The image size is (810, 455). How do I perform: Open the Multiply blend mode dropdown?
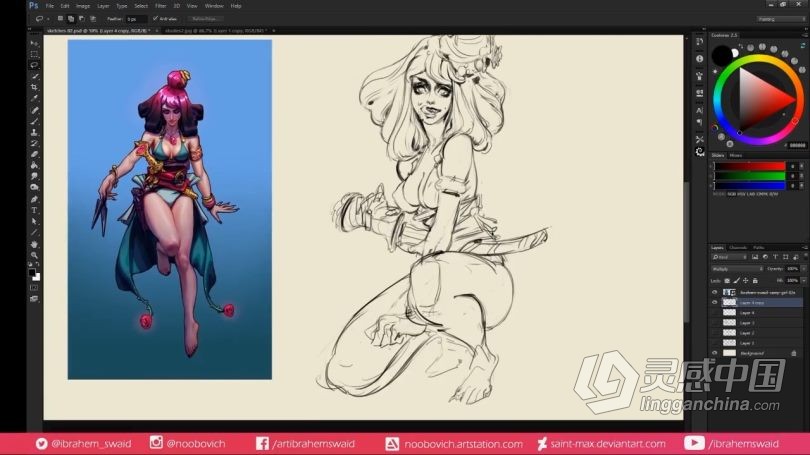[x=737, y=269]
